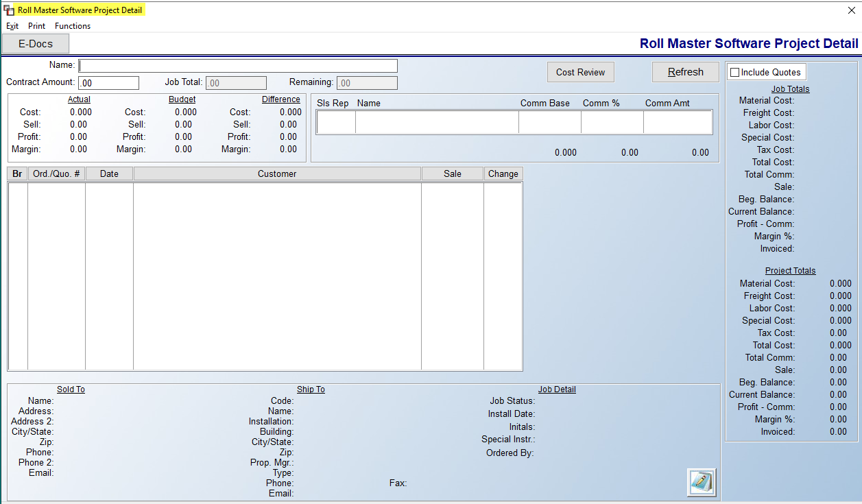Click the Job Totals heading
Screen dimensions: 862x504
click(x=790, y=89)
